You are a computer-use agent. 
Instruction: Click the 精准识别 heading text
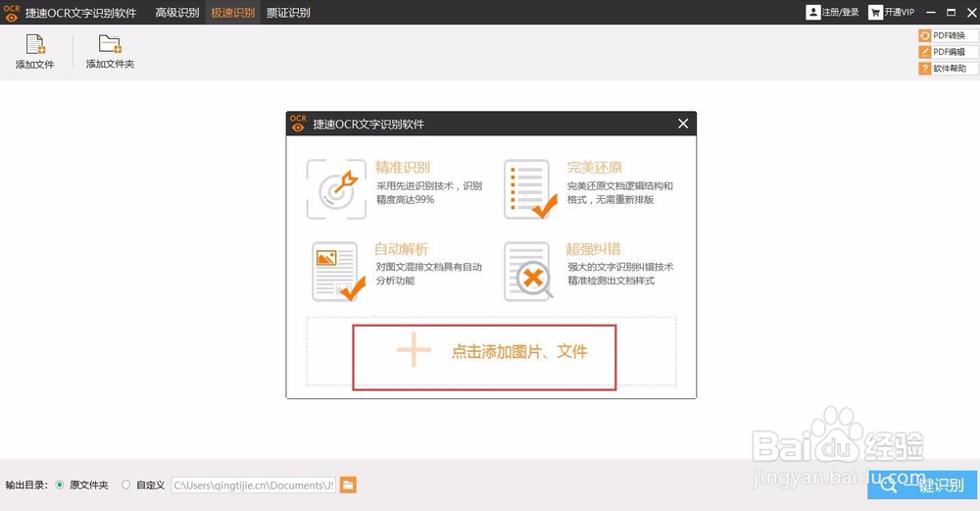(403, 167)
